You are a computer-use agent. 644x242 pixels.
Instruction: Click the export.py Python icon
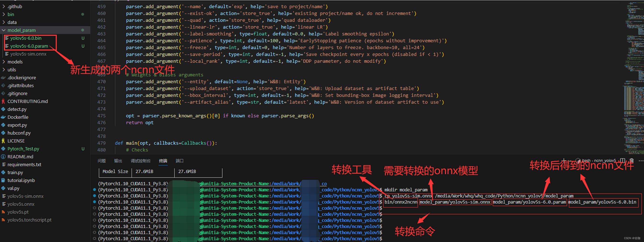(x=3, y=125)
